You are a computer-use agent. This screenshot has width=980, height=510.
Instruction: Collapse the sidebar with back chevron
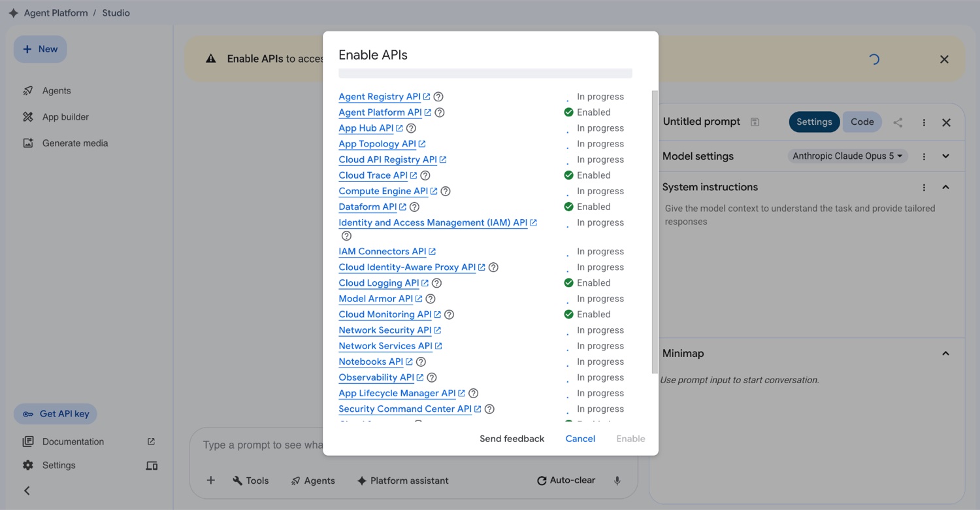click(x=27, y=490)
